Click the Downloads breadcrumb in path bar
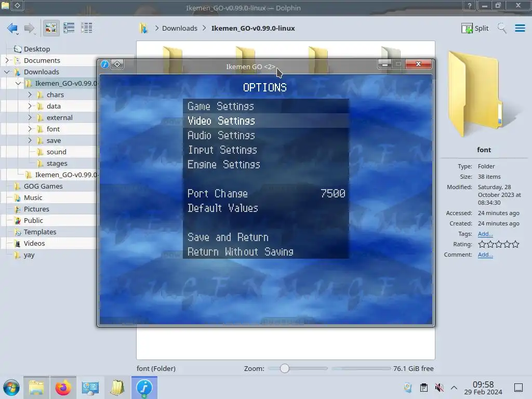 coord(179,28)
